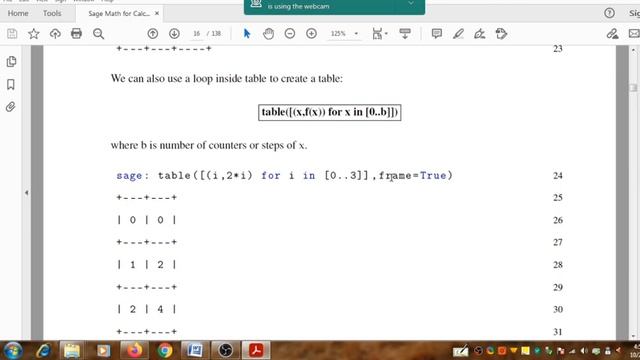
Task: Print the document using the printer icon
Action: [76, 33]
